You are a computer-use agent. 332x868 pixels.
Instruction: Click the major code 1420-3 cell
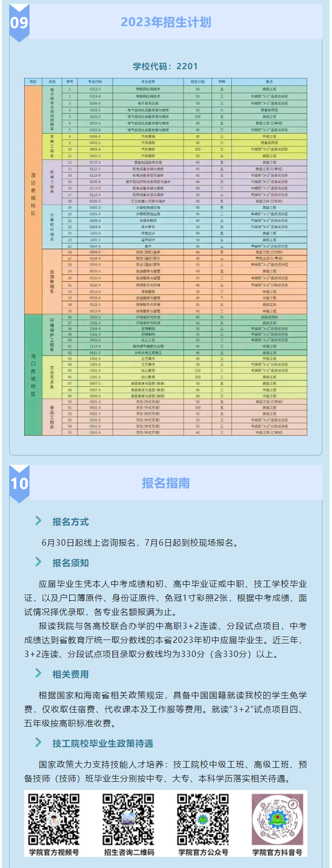point(95,233)
